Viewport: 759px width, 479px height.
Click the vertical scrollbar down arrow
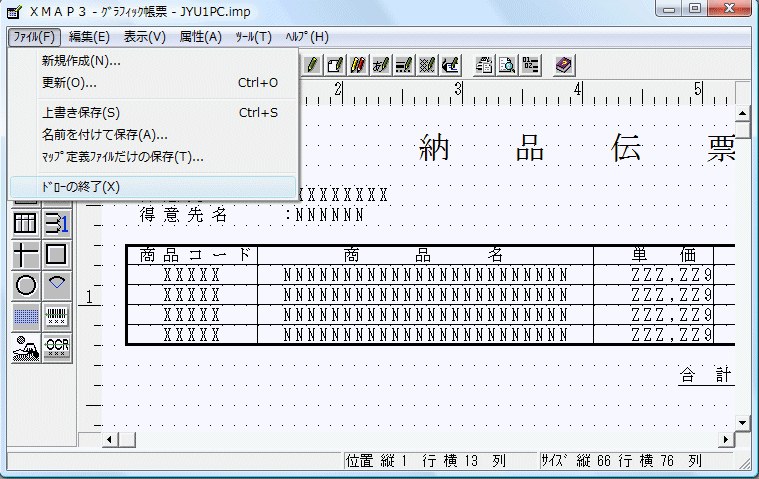click(743, 422)
